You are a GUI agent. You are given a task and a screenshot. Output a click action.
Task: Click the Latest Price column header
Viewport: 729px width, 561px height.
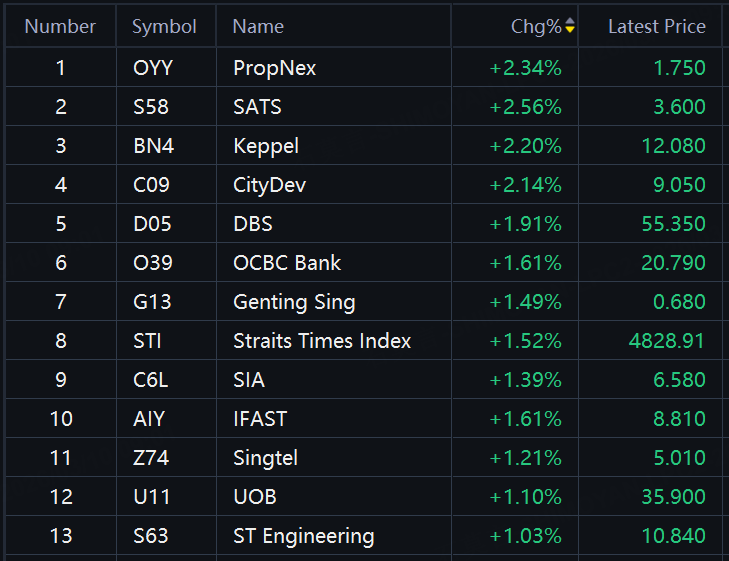(656, 27)
